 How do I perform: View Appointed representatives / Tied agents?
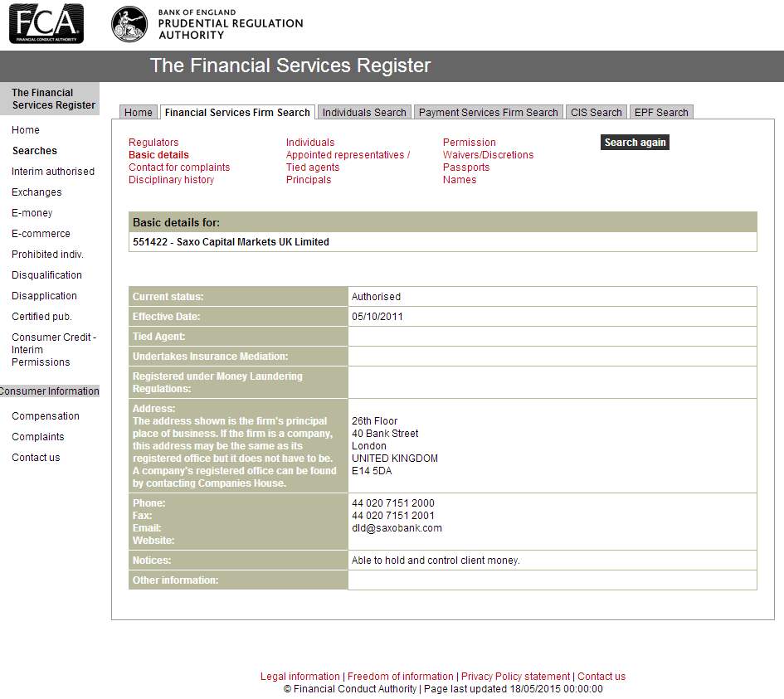(348, 161)
